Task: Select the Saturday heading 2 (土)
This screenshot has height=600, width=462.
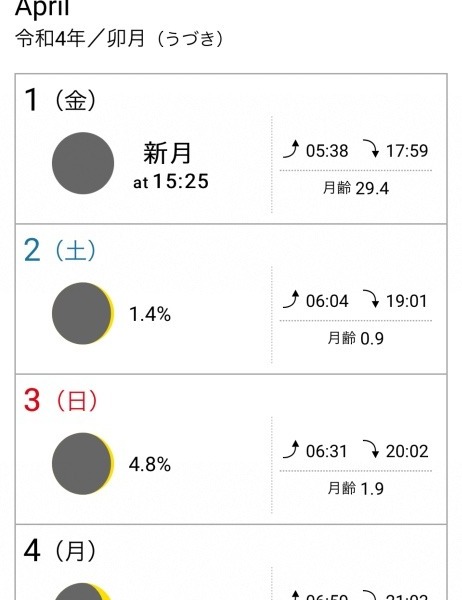Action: tap(60, 251)
